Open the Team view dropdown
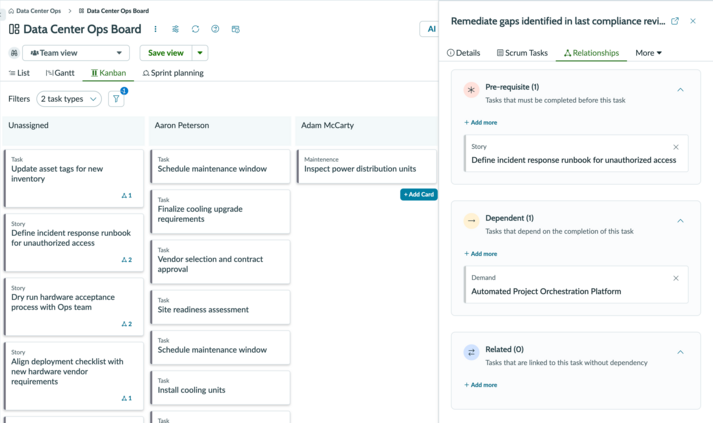The width and height of the screenshot is (713, 423). (x=76, y=53)
